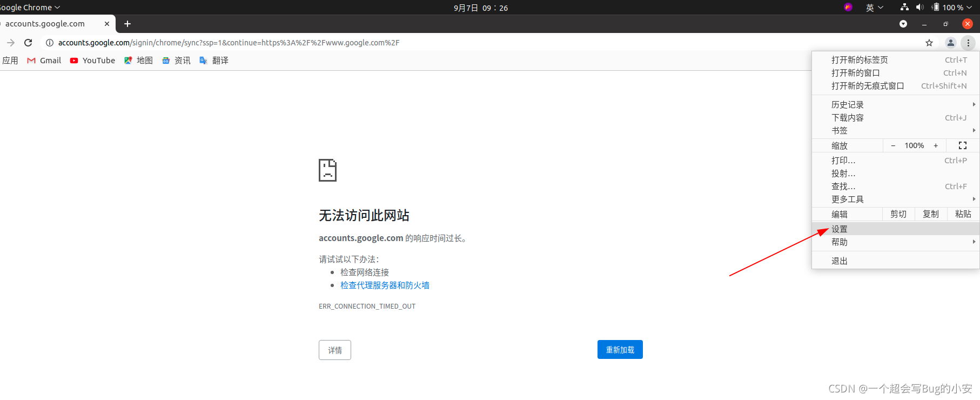Open 下载内容 from the menu
This screenshot has height=400, width=980.
click(x=896, y=118)
